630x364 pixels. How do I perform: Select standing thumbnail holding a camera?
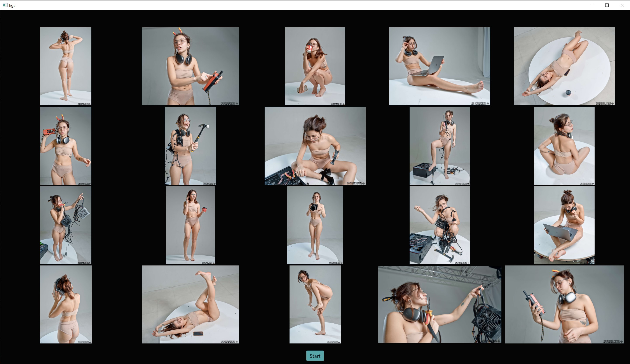(x=315, y=225)
